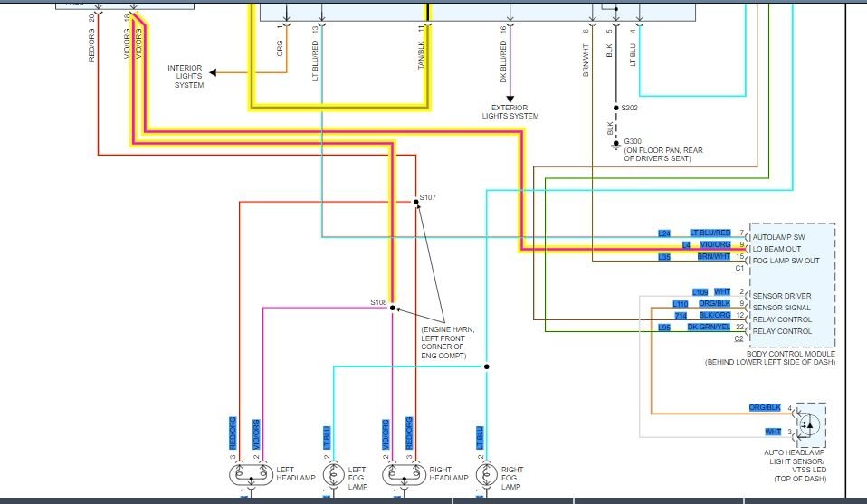Screen dimensions: 867x504
Task: Click the SENSOR SIGNAL pin text
Action: coord(781,308)
